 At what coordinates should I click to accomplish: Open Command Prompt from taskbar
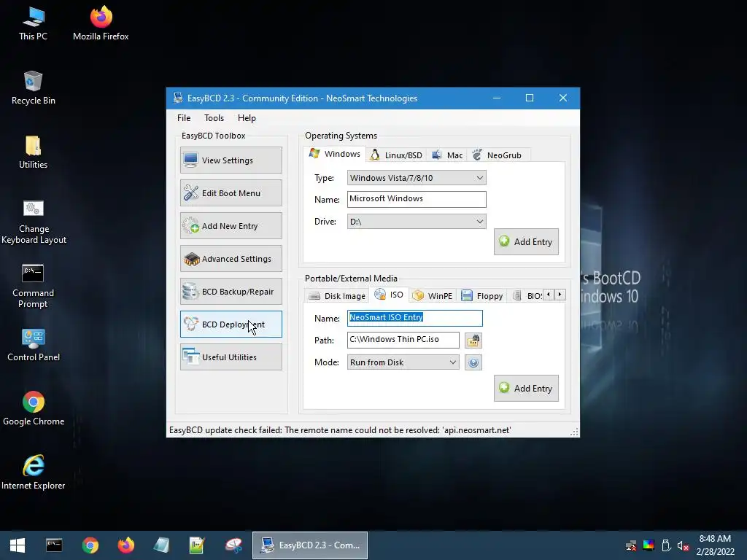pyautogui.click(x=54, y=545)
